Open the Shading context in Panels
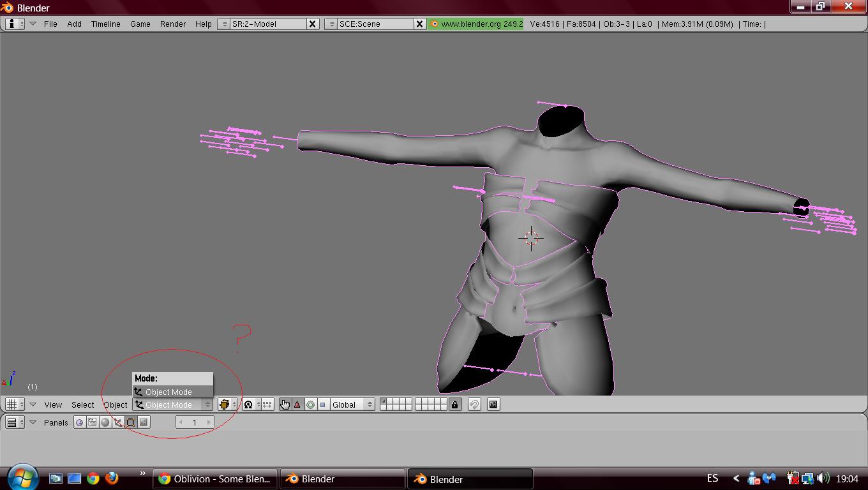This screenshot has height=490, width=868. pos(105,422)
